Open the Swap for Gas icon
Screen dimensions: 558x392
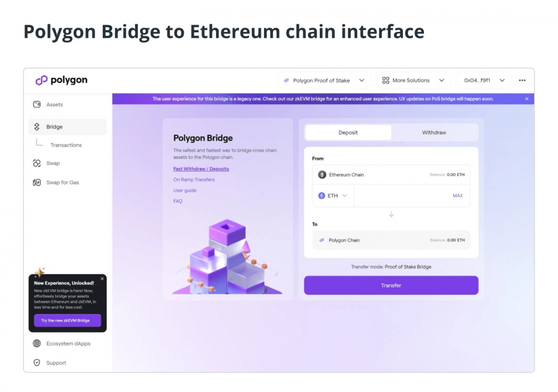click(37, 182)
